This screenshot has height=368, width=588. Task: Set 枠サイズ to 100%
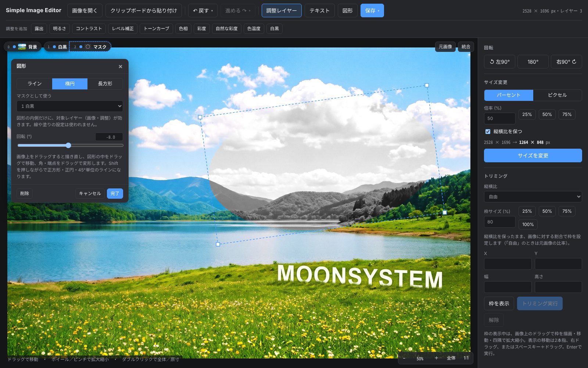[x=528, y=224]
